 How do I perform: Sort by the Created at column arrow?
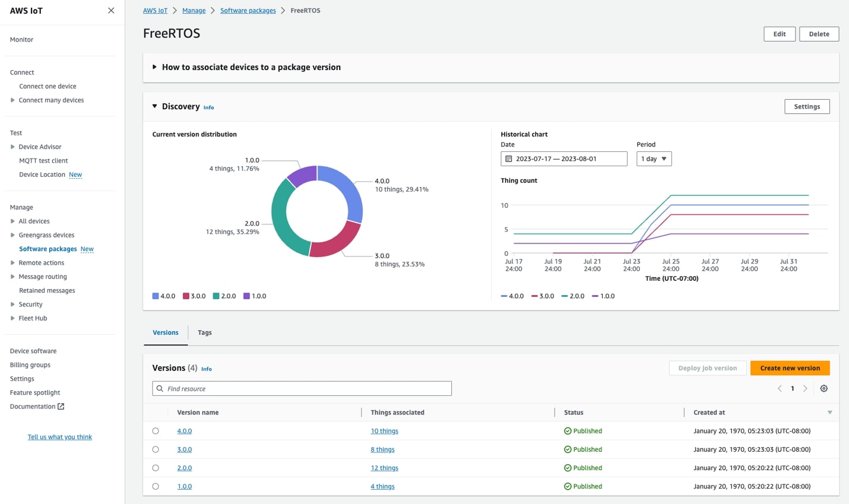pos(829,412)
